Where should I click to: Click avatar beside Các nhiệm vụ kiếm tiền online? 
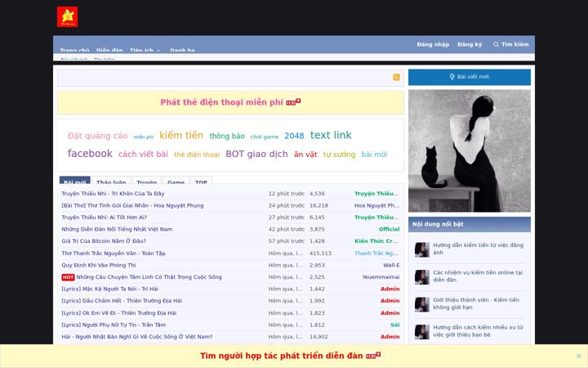422,277
